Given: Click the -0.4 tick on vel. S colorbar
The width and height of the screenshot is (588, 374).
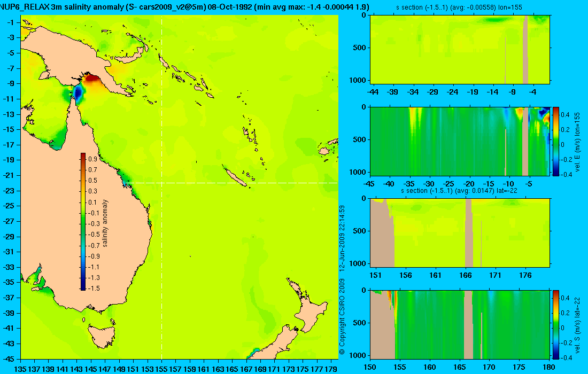Looking at the screenshot, I should (x=566, y=357).
